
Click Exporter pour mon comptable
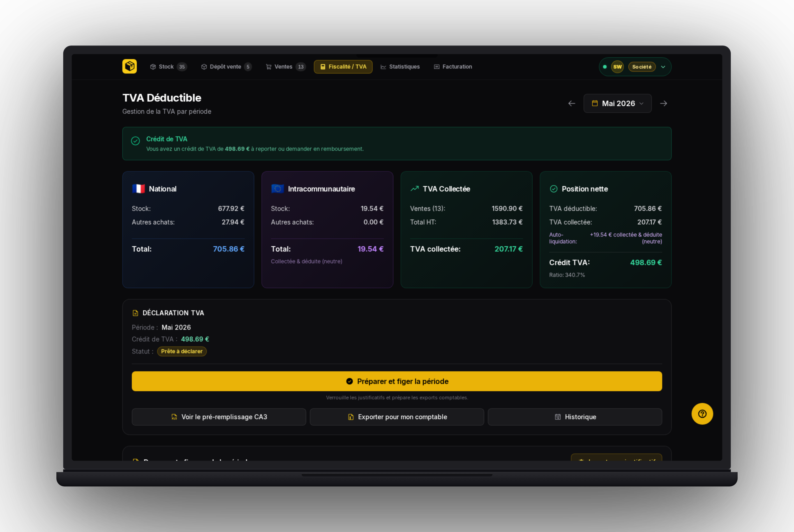[x=397, y=417]
